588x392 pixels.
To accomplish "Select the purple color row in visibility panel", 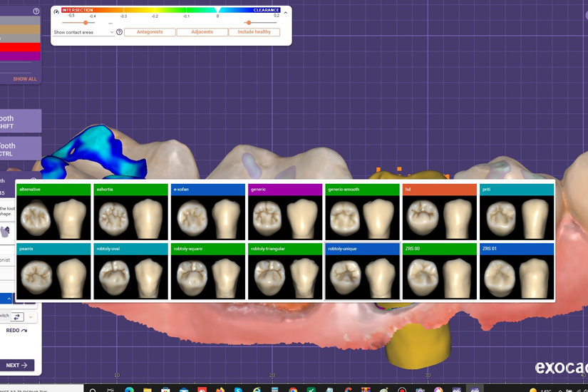I will [20, 56].
